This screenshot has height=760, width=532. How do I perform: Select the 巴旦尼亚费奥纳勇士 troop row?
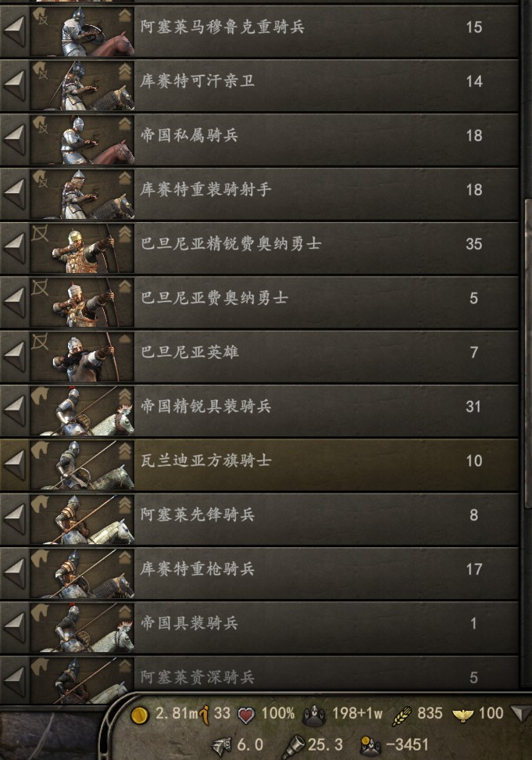(x=259, y=303)
